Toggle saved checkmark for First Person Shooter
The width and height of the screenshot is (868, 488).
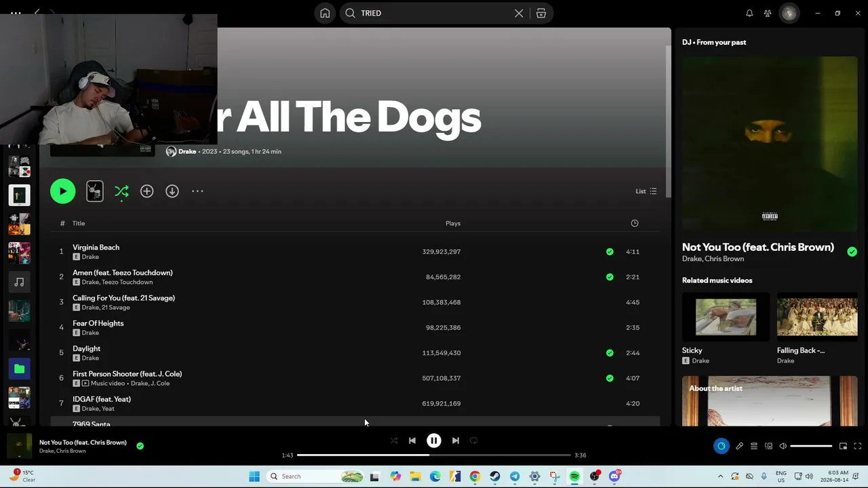tap(610, 378)
